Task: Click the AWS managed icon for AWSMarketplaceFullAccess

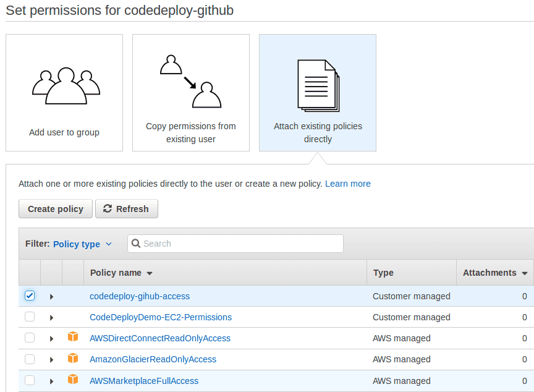Action: 73,380
